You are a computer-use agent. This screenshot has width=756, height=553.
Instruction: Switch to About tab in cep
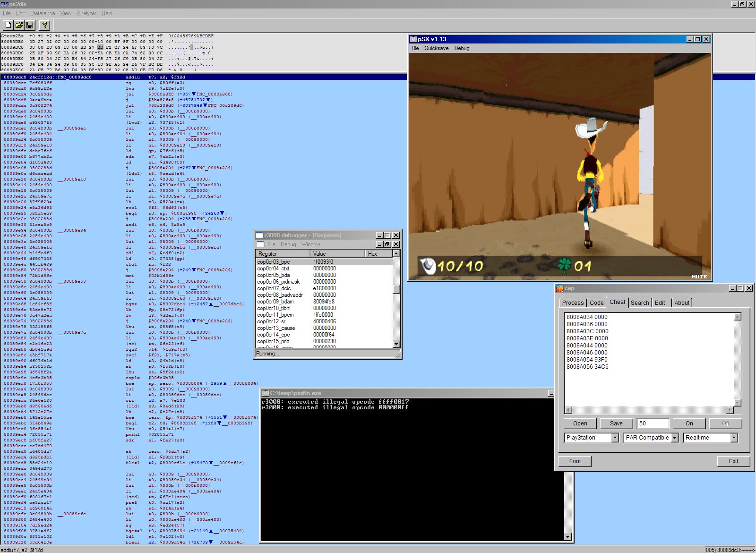coord(682,303)
